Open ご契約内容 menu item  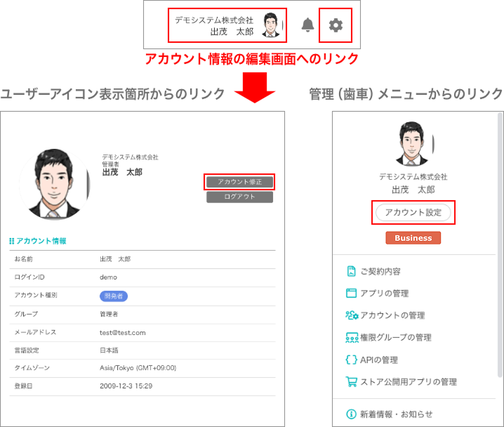[x=380, y=271]
